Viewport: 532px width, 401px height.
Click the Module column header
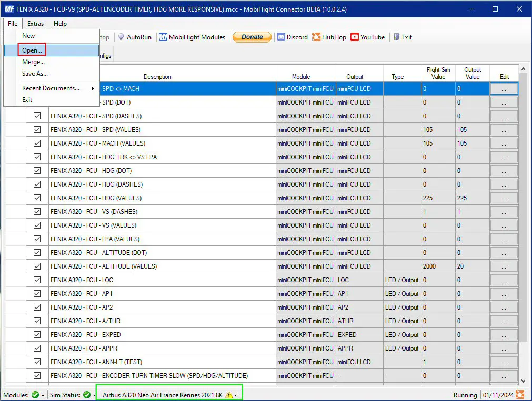click(x=301, y=77)
